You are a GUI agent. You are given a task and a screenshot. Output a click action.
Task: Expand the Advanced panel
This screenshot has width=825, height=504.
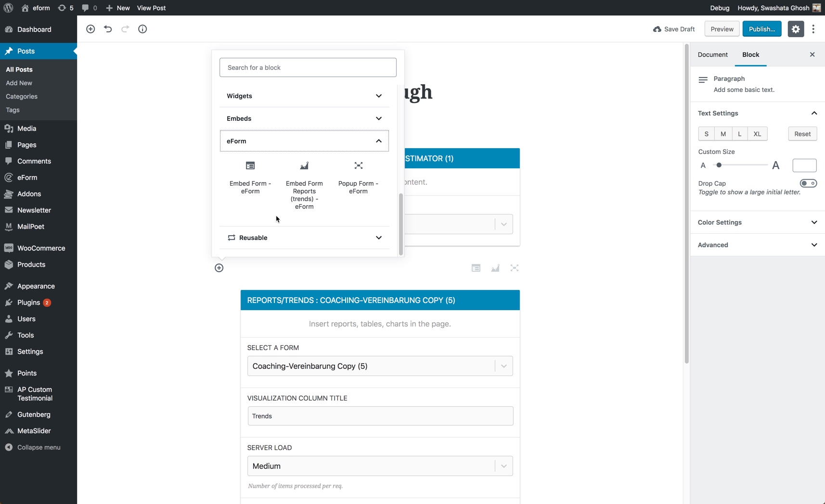[x=758, y=245]
